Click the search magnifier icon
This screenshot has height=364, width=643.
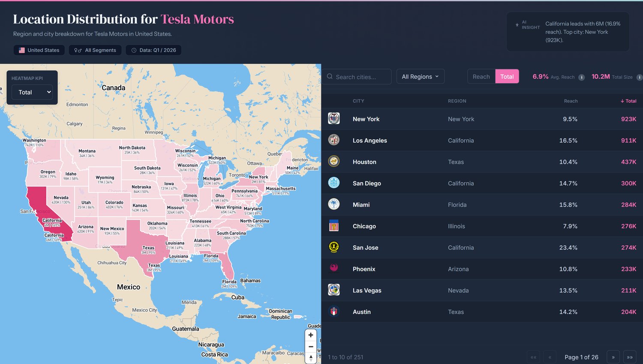coord(330,76)
